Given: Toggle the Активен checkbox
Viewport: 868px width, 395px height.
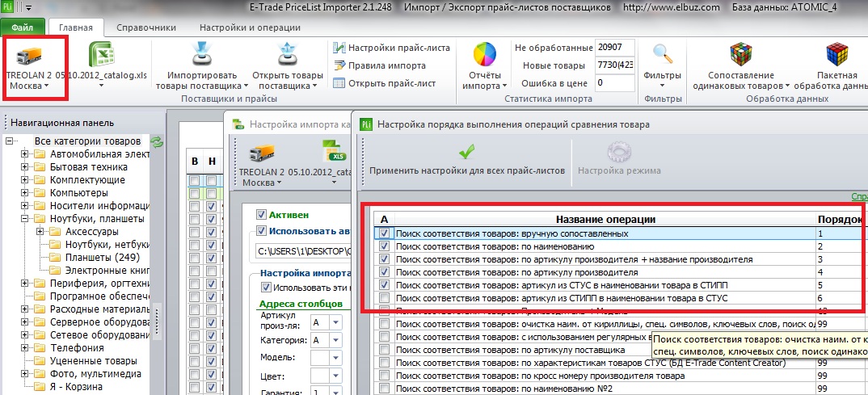Looking at the screenshot, I should pos(262,214).
